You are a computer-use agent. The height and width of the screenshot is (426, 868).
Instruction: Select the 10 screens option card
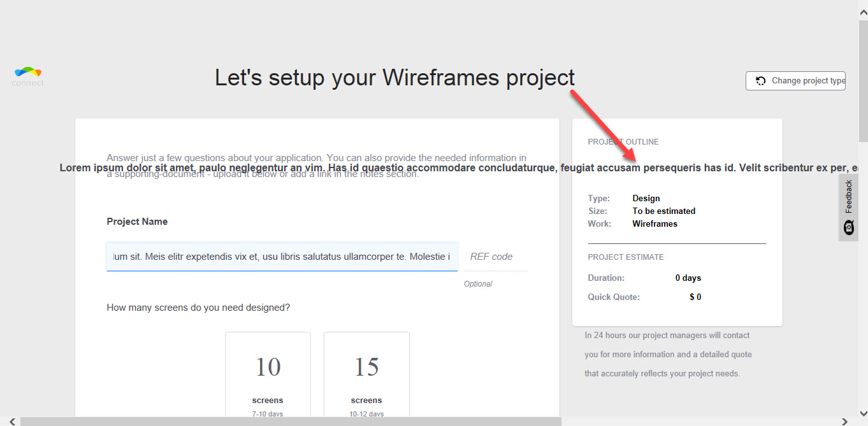pyautogui.click(x=268, y=374)
